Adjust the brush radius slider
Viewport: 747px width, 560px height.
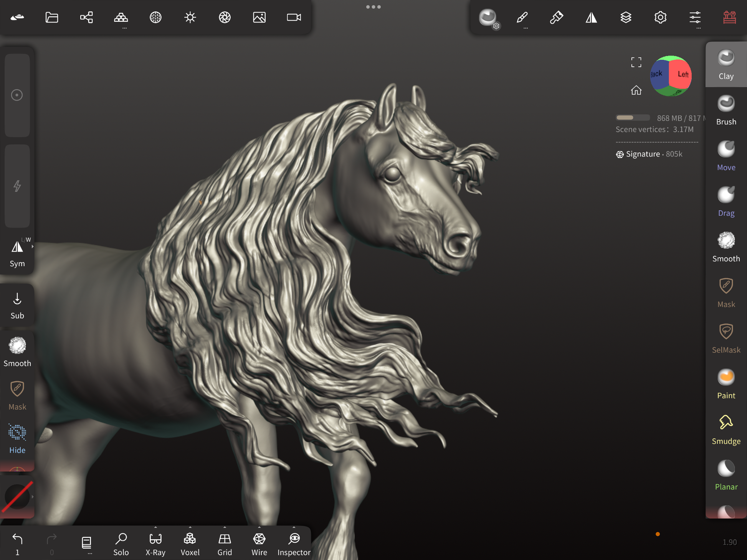click(x=17, y=95)
